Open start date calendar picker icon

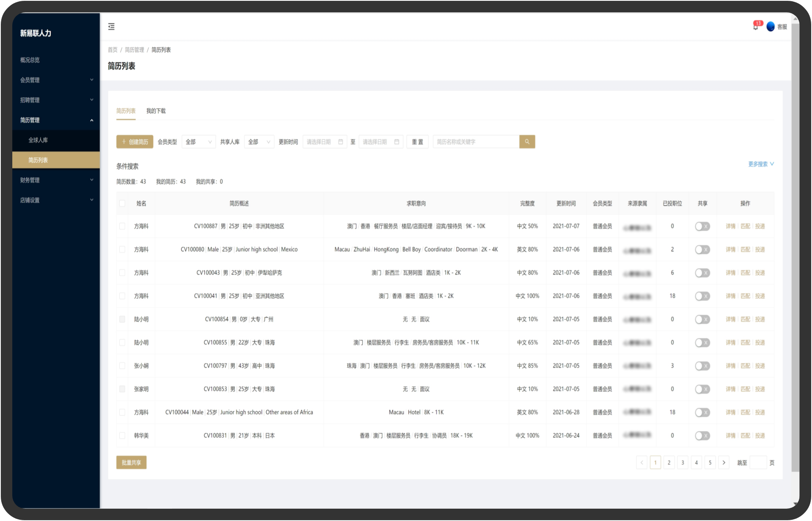pos(340,142)
